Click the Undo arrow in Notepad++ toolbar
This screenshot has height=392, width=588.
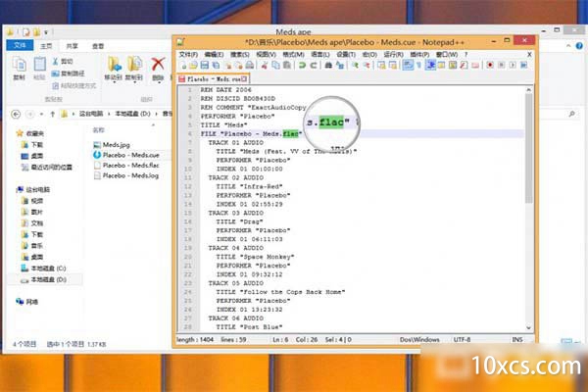[x=303, y=65]
